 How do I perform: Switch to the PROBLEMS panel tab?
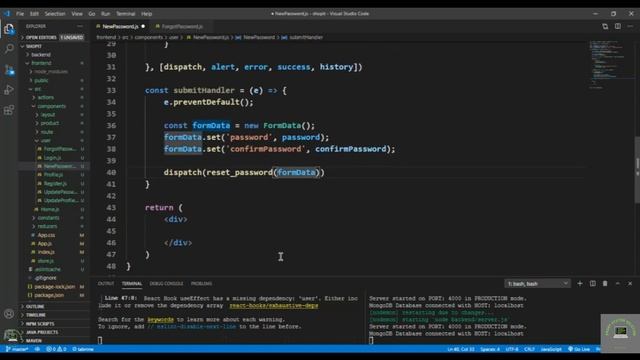click(202, 283)
